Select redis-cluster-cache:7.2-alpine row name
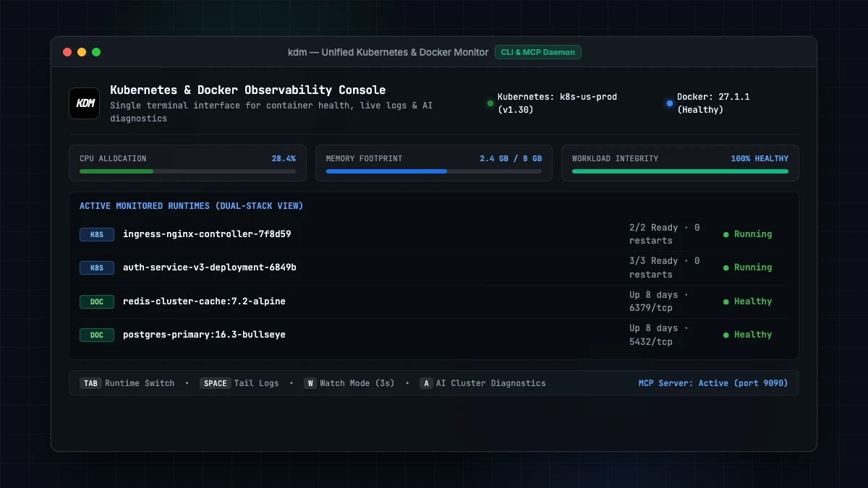Image resolution: width=868 pixels, height=488 pixels. click(x=204, y=301)
